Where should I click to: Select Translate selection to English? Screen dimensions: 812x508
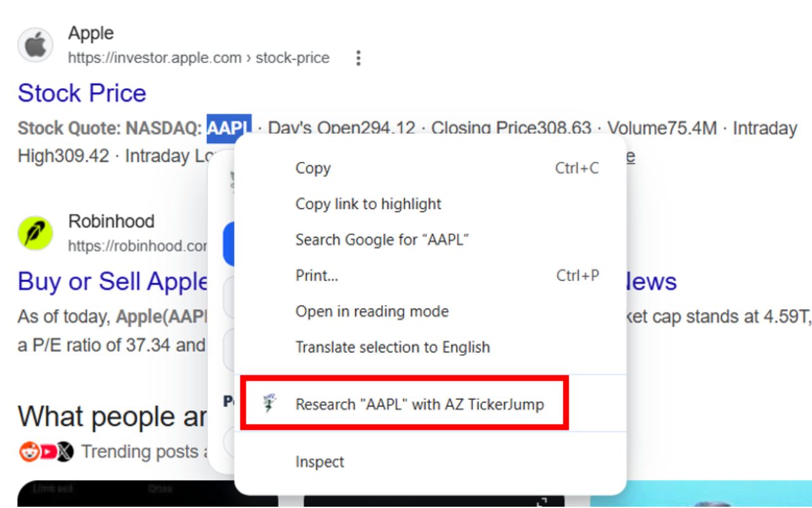(x=430, y=347)
